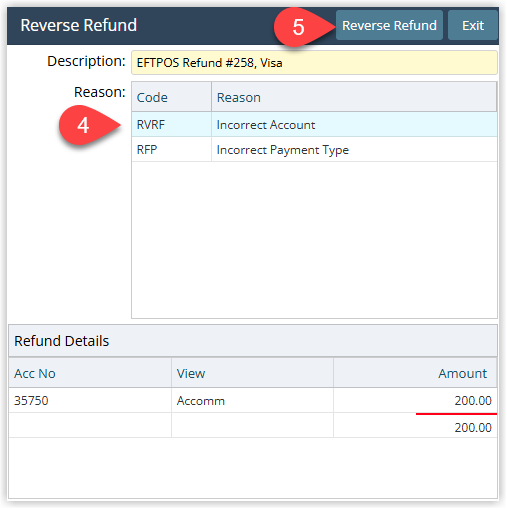
Task: Choose the Incorrect Payment Type reason
Action: click(x=354, y=150)
